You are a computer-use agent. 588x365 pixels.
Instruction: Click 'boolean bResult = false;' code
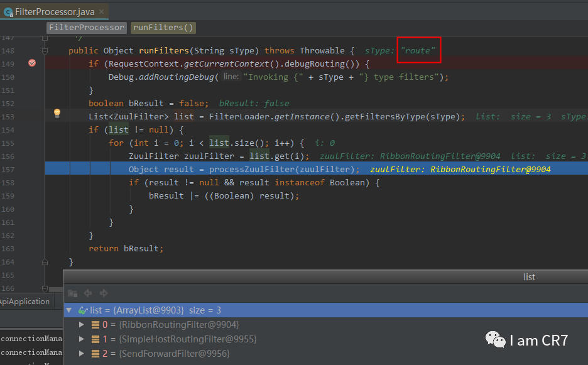tap(148, 103)
